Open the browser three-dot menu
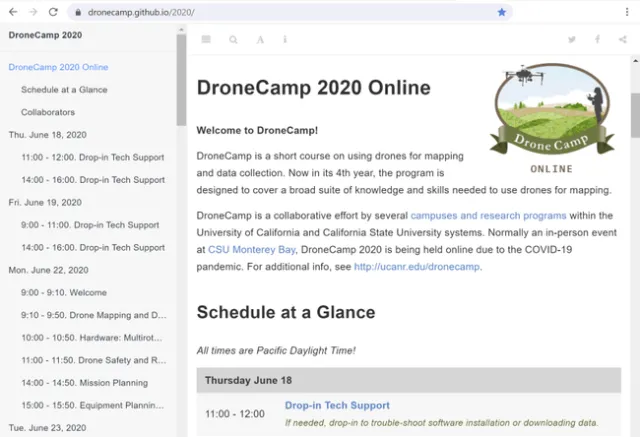The image size is (640, 437). [x=627, y=12]
